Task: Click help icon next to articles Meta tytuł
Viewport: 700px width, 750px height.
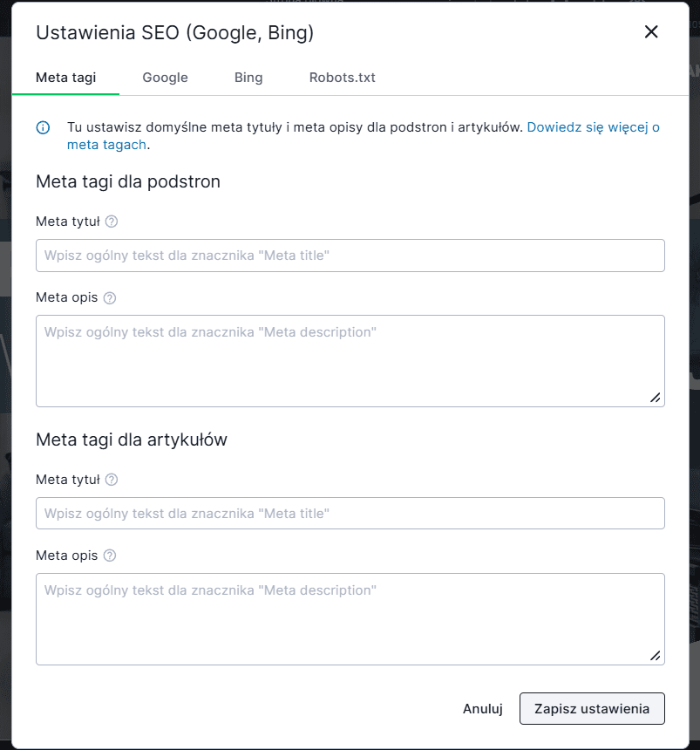Action: tap(112, 480)
